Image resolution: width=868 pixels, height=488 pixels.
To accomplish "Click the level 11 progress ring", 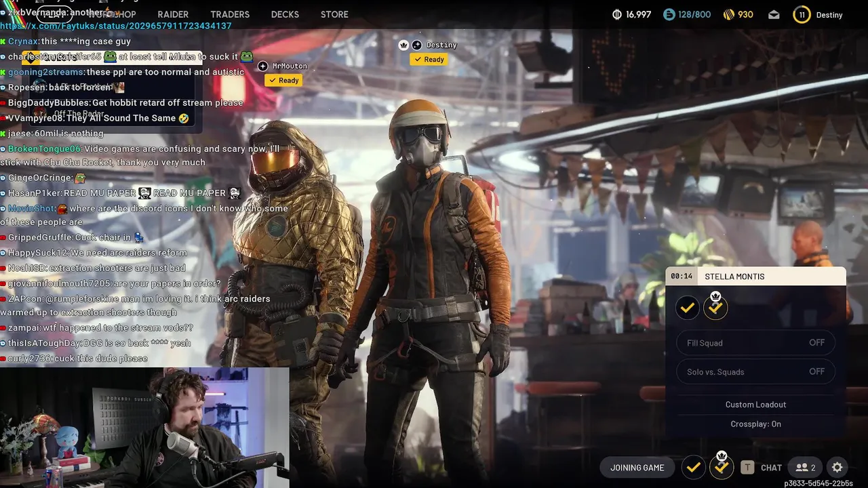I will click(x=802, y=14).
